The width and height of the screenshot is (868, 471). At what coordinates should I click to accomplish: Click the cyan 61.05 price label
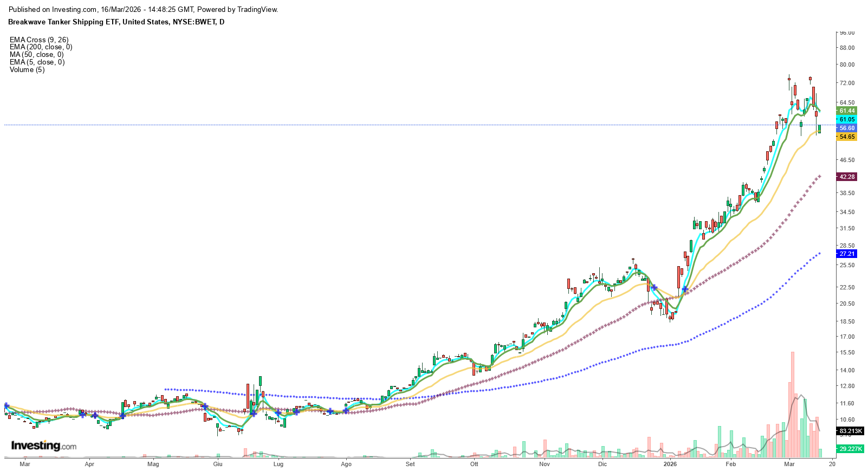tap(847, 120)
